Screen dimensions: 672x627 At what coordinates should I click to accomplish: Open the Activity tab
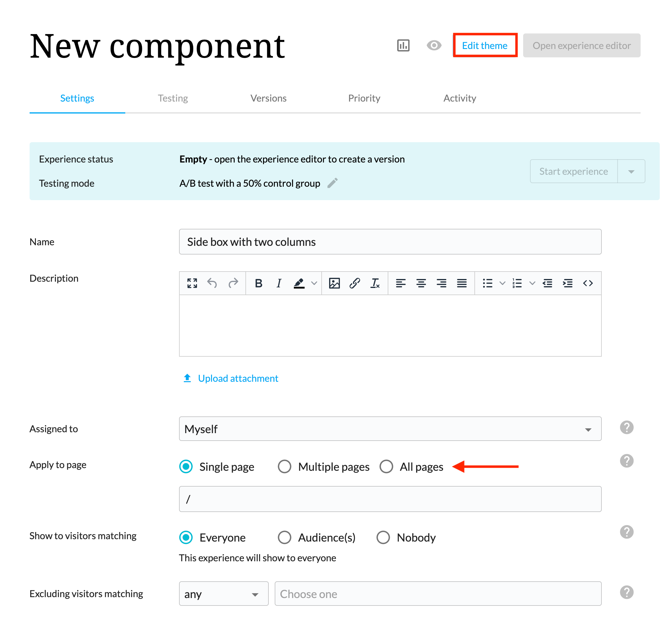click(459, 98)
